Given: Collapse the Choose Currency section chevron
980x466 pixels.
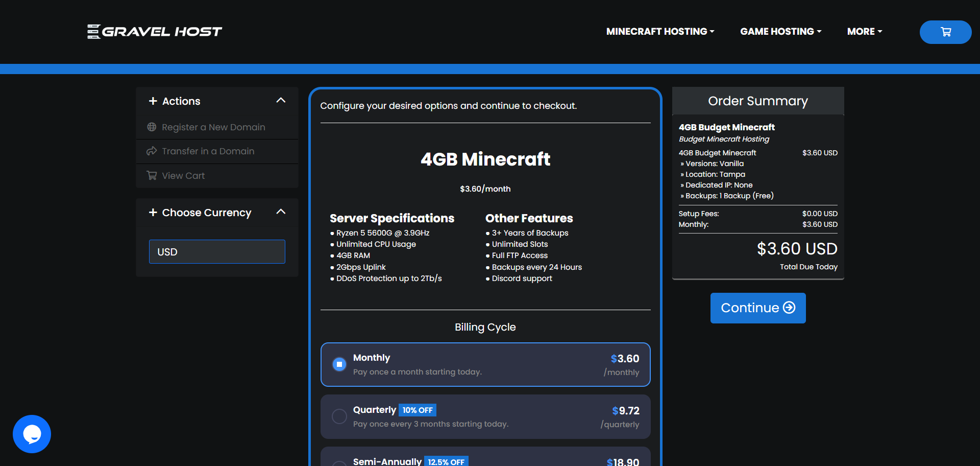Looking at the screenshot, I should (x=281, y=212).
